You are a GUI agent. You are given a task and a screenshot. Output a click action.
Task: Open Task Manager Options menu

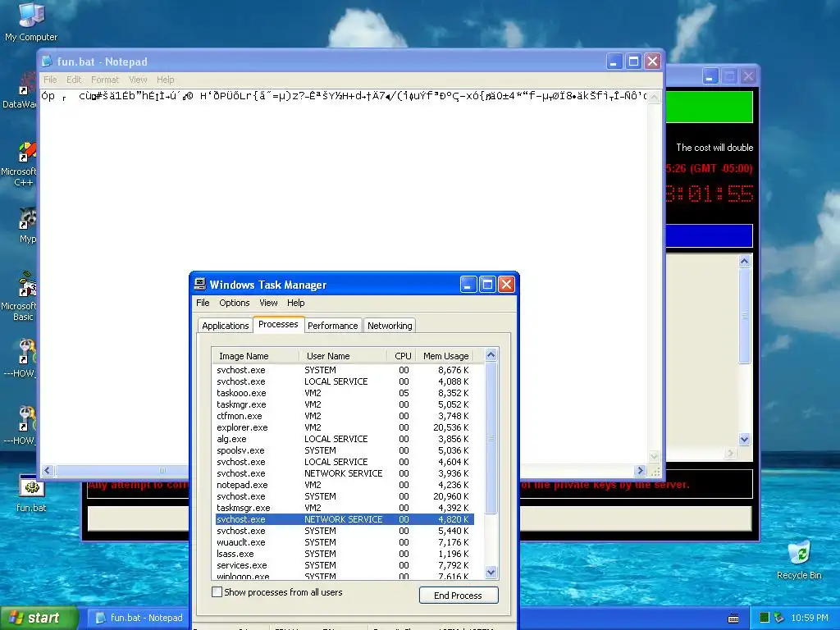[x=234, y=303]
